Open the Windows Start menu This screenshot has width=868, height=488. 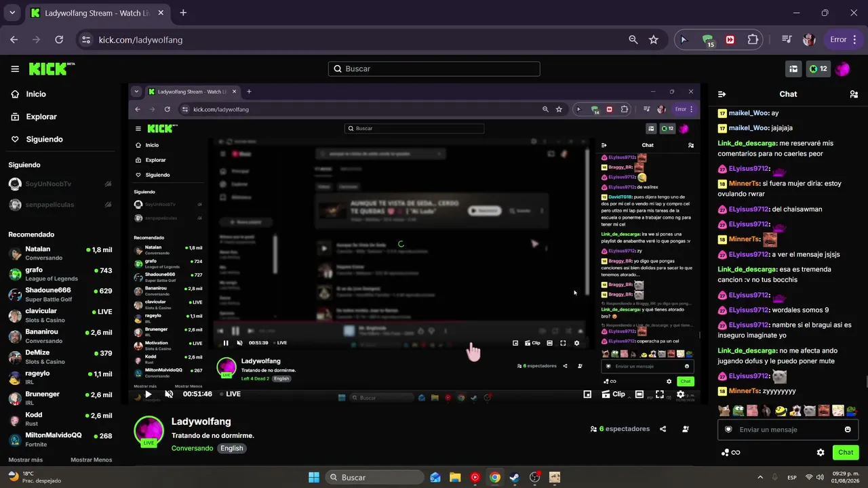[x=314, y=477]
